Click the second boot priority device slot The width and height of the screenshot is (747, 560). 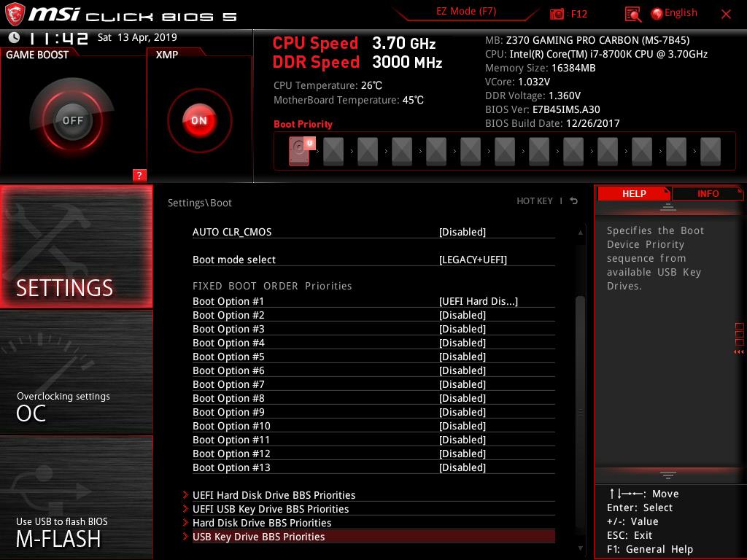pyautogui.click(x=333, y=152)
